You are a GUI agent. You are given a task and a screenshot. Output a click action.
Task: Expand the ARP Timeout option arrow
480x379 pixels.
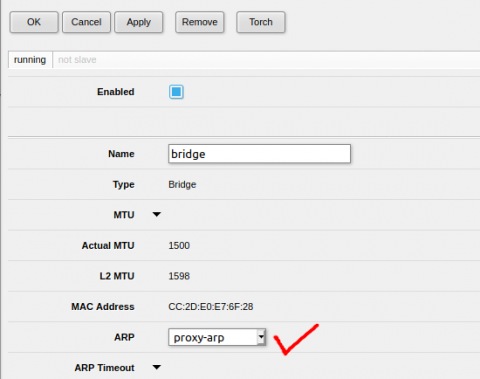click(x=156, y=367)
